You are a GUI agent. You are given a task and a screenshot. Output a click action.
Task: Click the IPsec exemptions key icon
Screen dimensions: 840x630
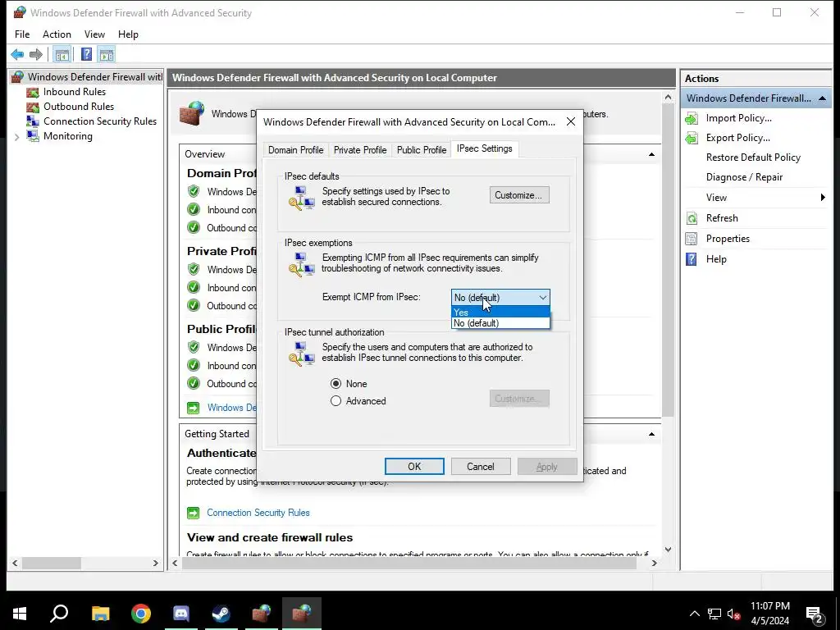tap(302, 264)
